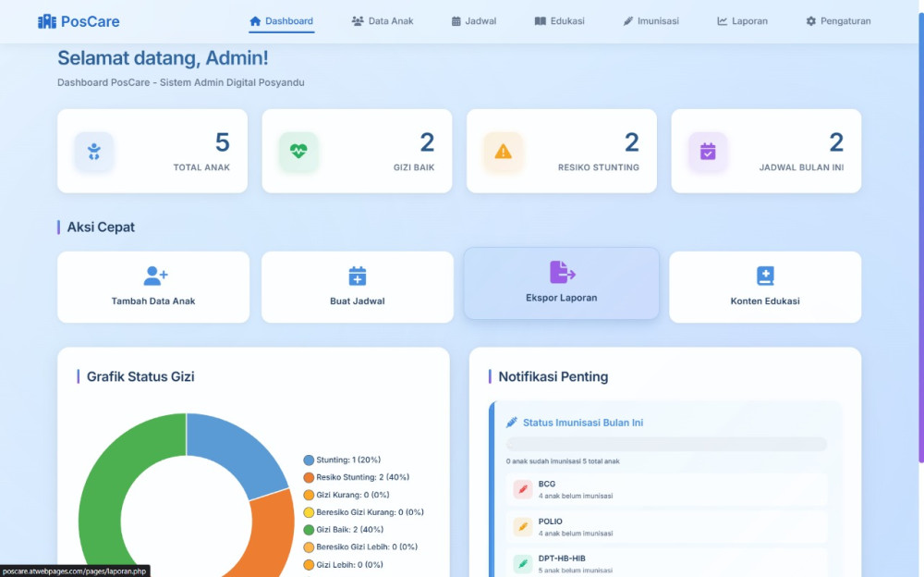
Task: Click the PosCare logo icon
Action: pyautogui.click(x=47, y=21)
